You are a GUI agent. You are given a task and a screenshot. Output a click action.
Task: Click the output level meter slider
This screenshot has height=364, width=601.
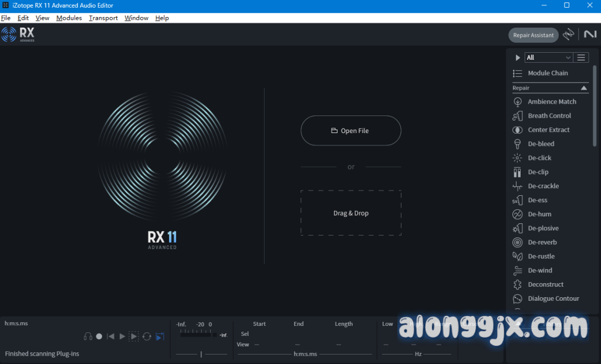coord(201,354)
